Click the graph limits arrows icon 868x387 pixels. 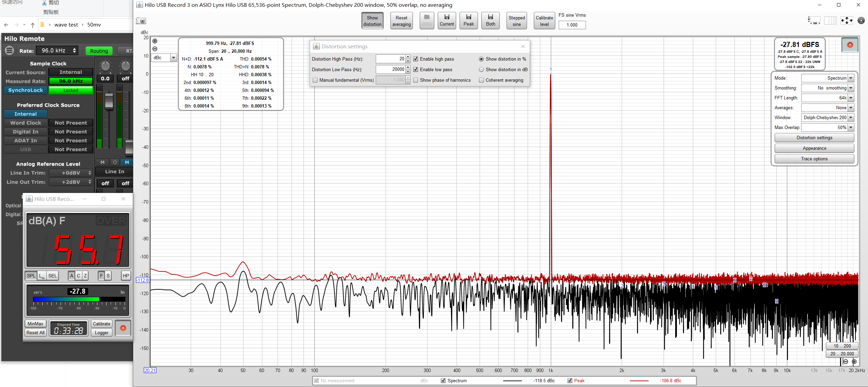coord(847,20)
